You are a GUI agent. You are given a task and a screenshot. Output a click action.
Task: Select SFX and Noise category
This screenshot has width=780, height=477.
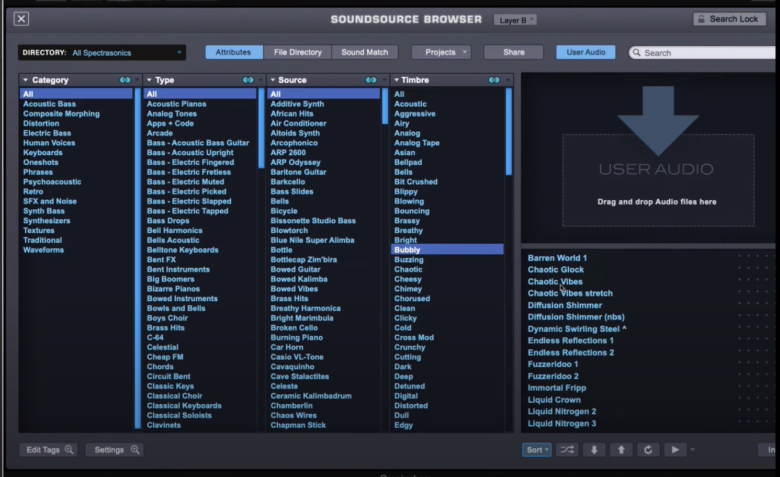(50, 201)
